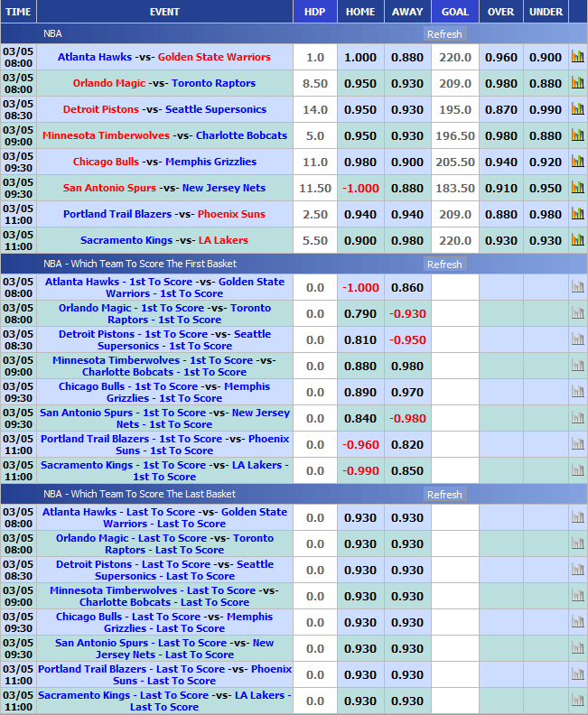Select home odds 0.950 for Minnesota Timberwolves
Viewport: 588px width, 715px height.
360,136
